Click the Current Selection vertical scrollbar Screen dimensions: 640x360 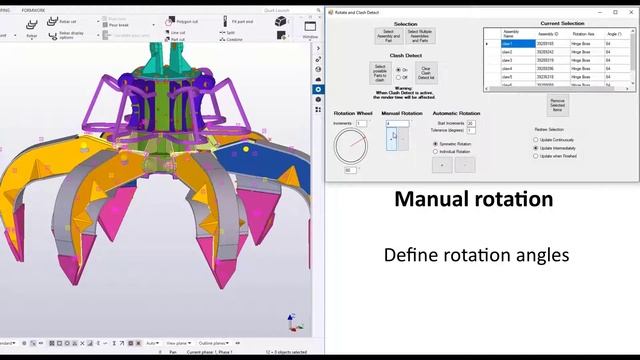[x=633, y=57]
